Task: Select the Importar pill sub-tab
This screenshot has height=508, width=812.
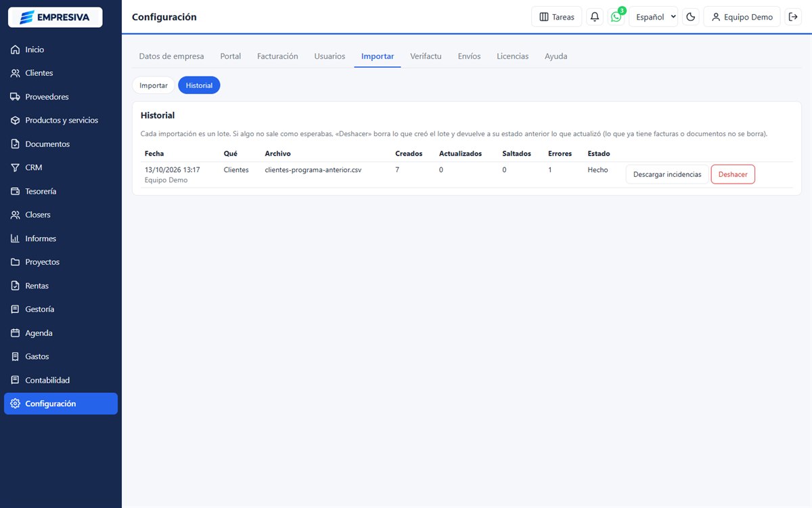Action: click(154, 85)
